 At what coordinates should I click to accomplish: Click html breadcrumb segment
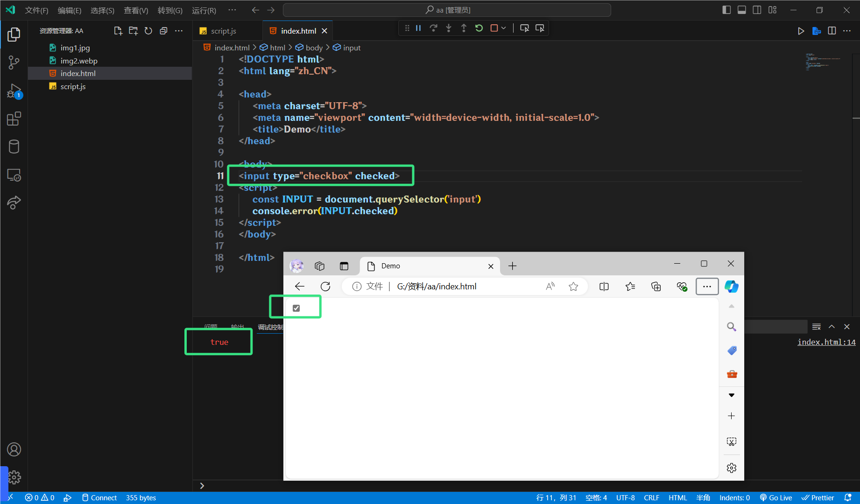click(x=273, y=48)
